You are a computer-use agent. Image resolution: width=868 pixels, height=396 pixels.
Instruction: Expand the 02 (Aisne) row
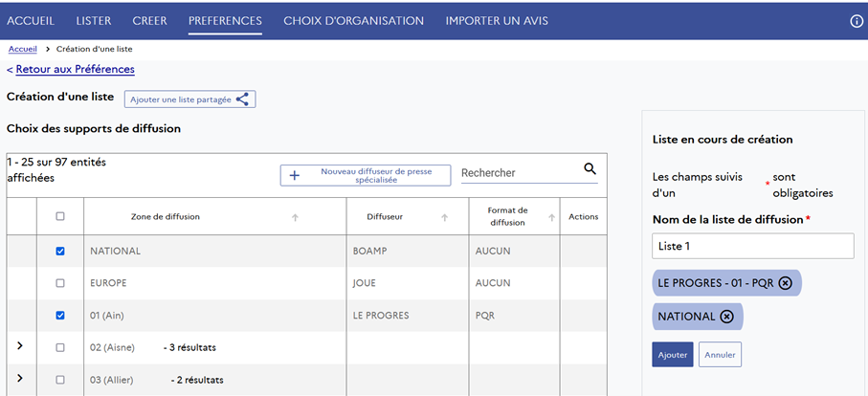(x=20, y=345)
